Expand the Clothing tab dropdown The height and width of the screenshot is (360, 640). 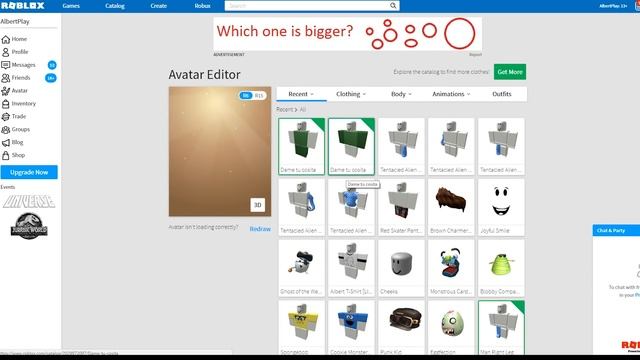point(351,94)
